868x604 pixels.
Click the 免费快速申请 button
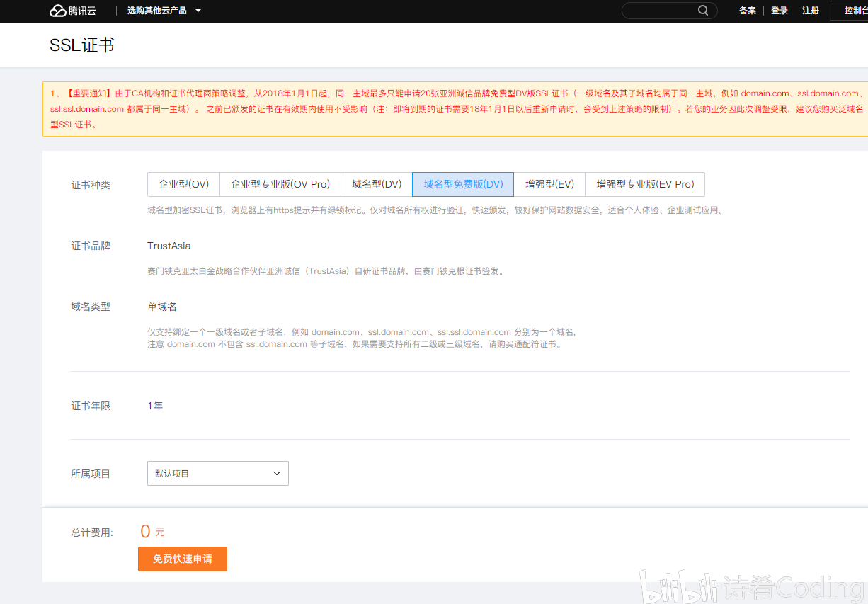click(x=183, y=559)
